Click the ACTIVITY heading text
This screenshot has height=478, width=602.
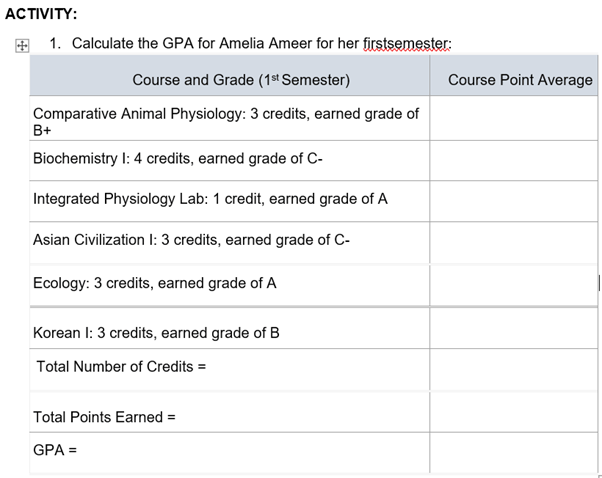click(x=42, y=13)
